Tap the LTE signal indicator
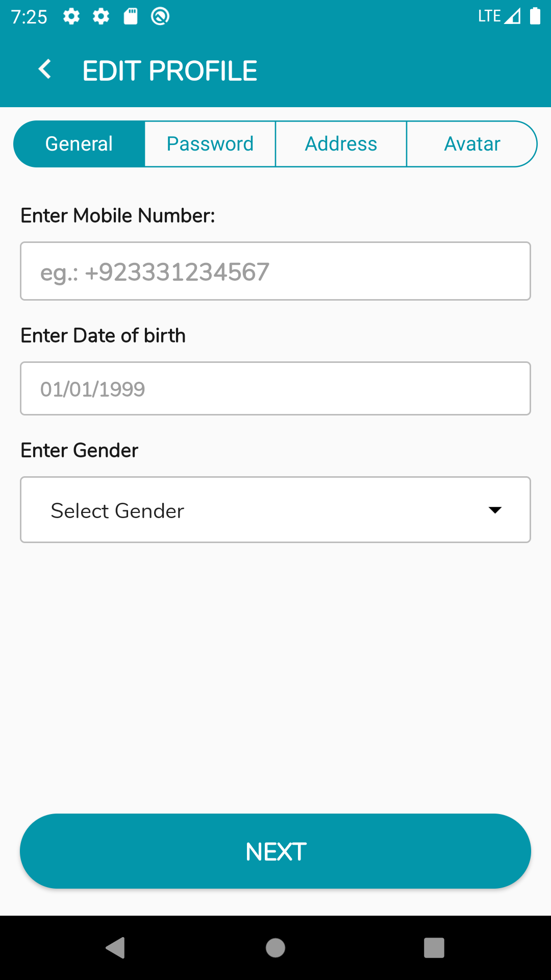 point(499,16)
